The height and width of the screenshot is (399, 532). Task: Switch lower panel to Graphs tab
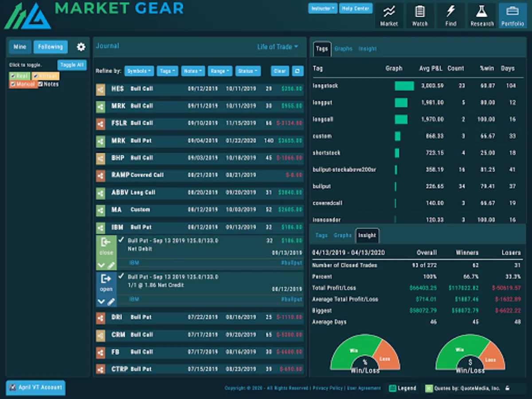click(342, 235)
